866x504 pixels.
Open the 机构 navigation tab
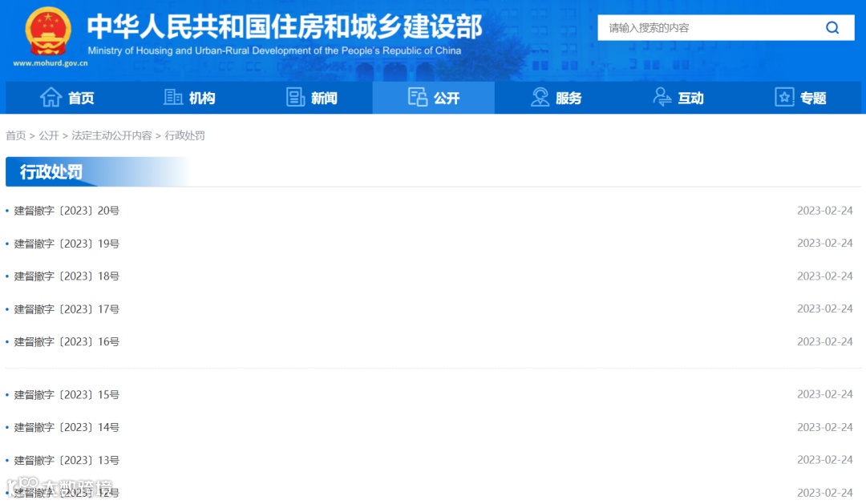point(189,98)
